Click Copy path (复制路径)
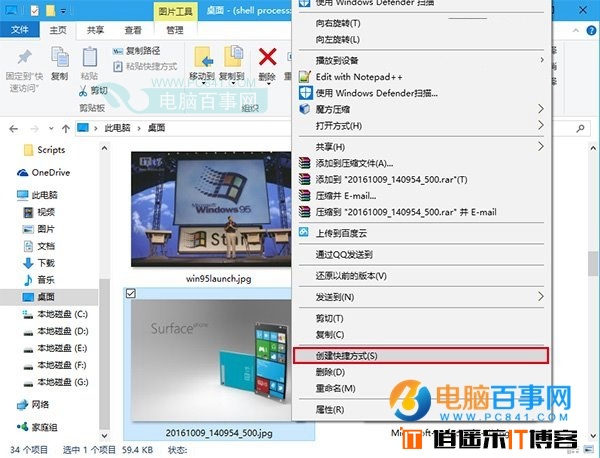Screen dimensions: 600x458 pyautogui.click(x=136, y=51)
